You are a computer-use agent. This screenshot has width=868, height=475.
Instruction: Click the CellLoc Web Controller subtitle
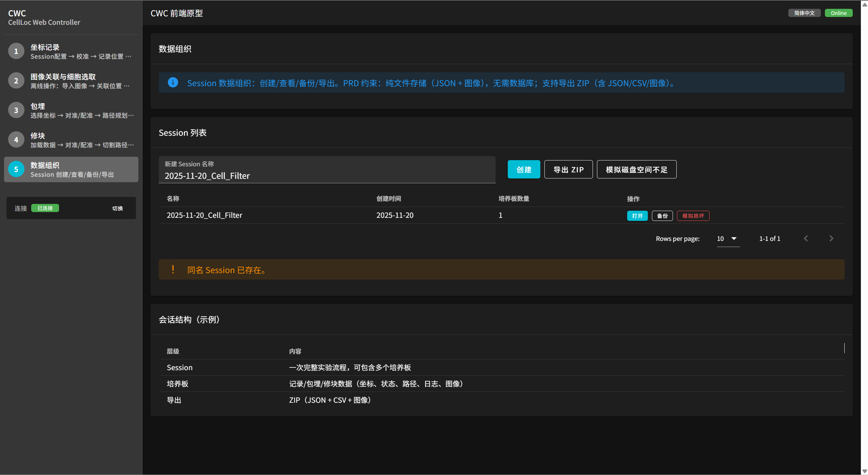coord(44,22)
